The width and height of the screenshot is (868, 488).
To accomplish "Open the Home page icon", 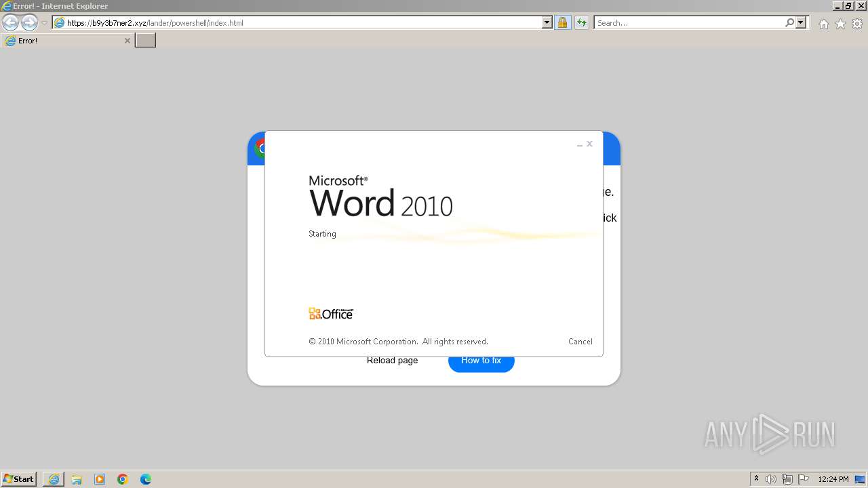I will pos(823,24).
